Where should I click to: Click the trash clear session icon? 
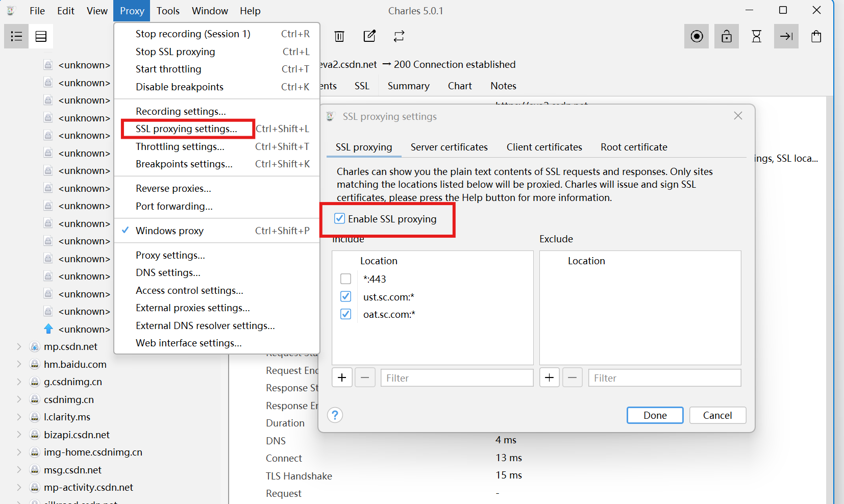pos(339,36)
